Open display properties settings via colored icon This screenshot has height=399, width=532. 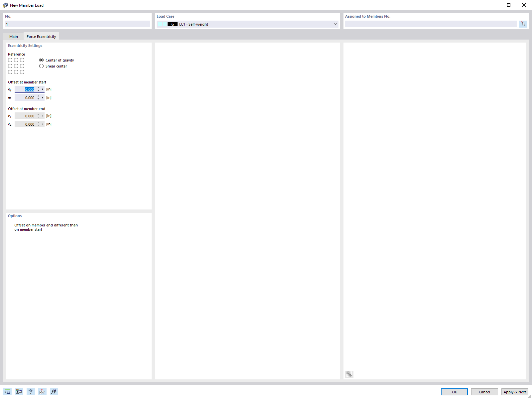pyautogui.click(x=19, y=391)
